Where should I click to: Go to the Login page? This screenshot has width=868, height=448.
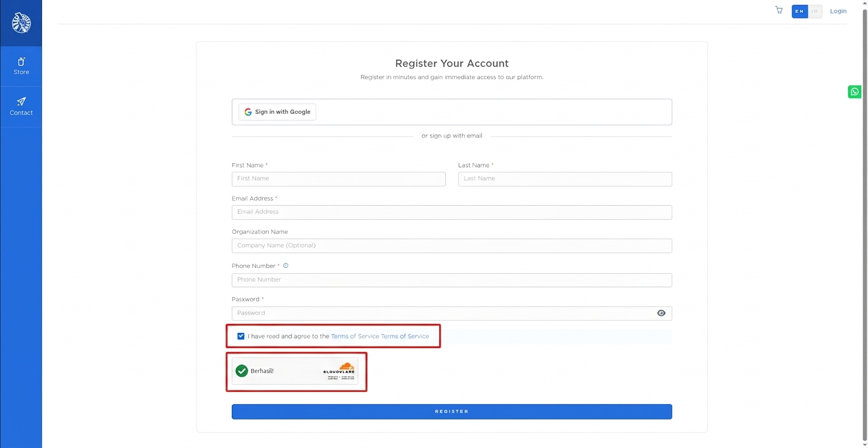click(x=838, y=11)
